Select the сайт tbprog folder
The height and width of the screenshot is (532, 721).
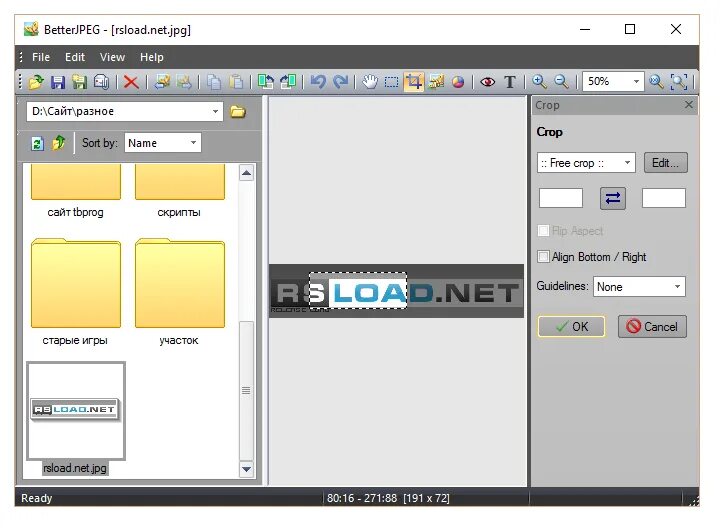[75, 182]
